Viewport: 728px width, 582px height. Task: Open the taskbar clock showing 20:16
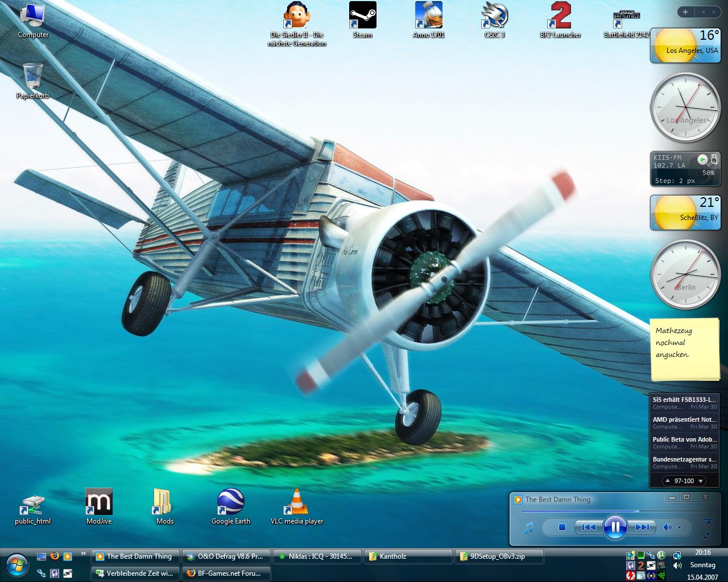(x=703, y=552)
